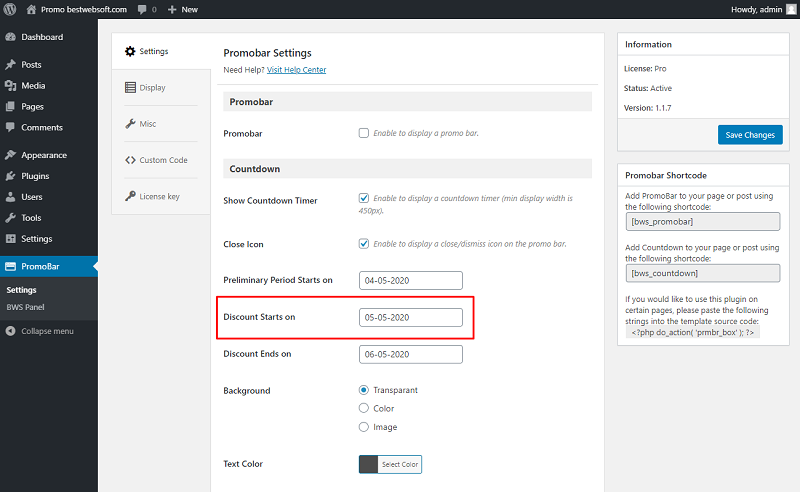Click the PromoBar menu icon
This screenshot has width=800, height=492.
pyautogui.click(x=10, y=266)
